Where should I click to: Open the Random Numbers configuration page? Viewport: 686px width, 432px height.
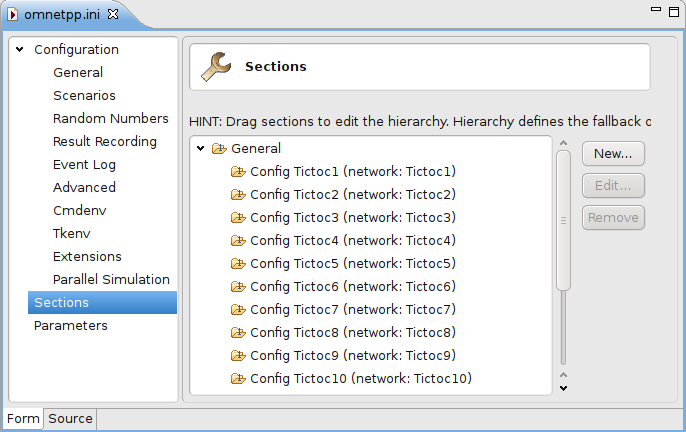111,119
